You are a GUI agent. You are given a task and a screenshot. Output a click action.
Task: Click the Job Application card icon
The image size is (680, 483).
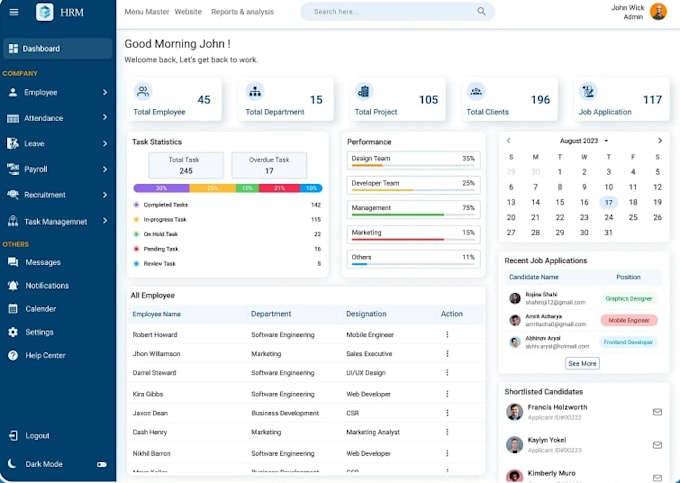[588, 91]
